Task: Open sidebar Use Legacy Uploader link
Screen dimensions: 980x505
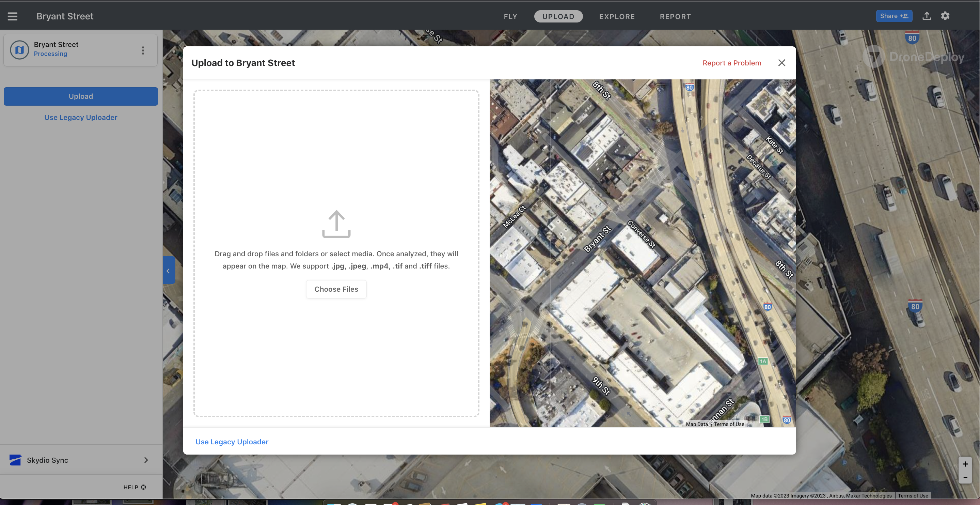Action: [81, 117]
